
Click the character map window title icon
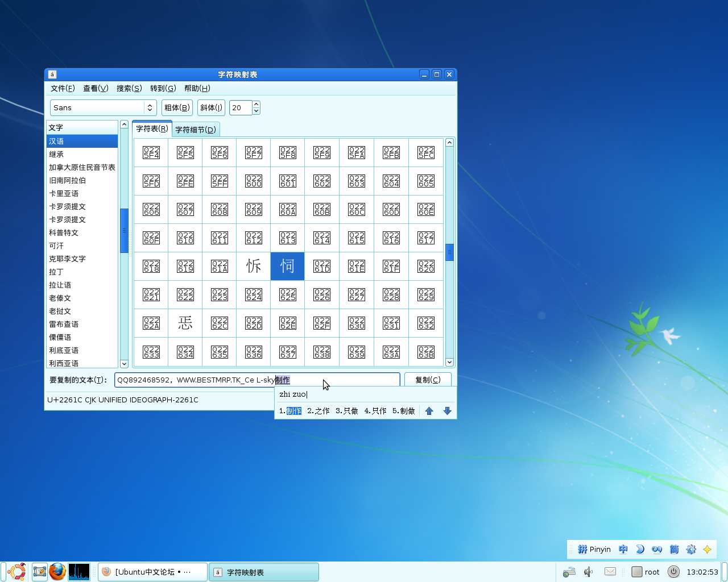point(52,74)
